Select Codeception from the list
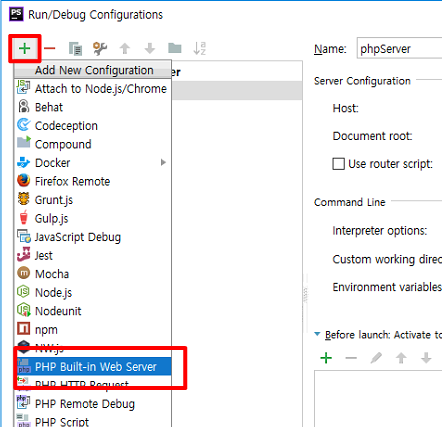Viewport: 442px width, 427px height. coord(93,126)
